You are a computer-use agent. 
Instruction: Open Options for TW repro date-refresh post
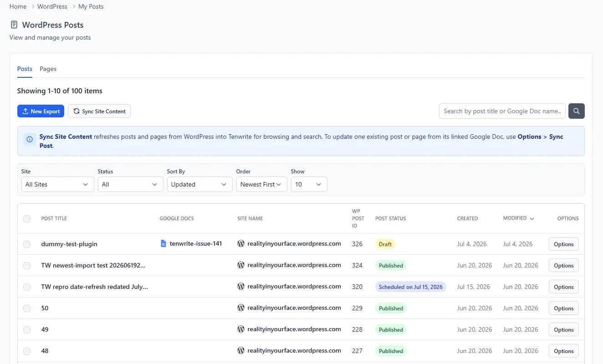click(564, 287)
